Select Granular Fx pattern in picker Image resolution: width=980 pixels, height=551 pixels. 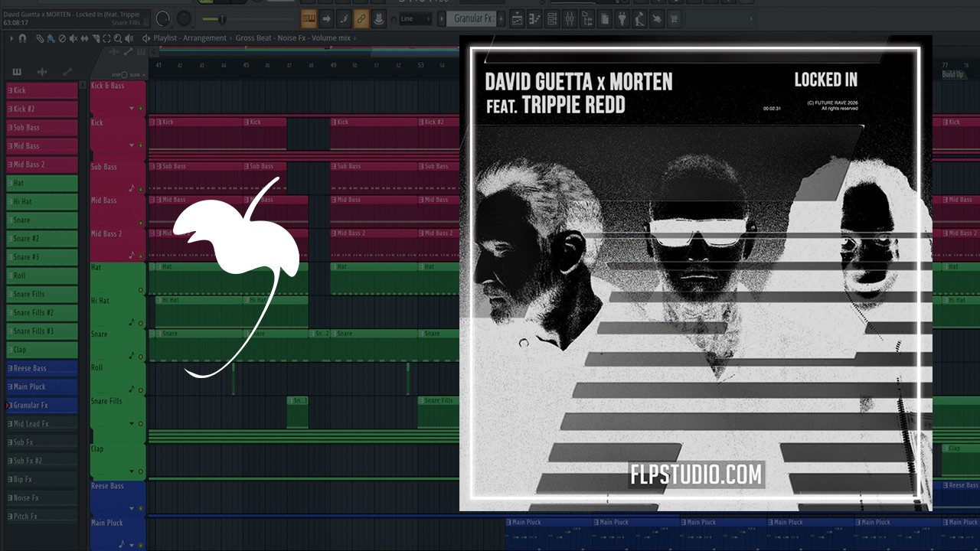tap(42, 405)
